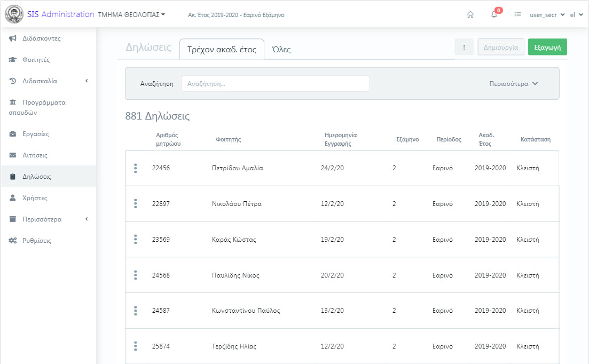Open row actions for student 22456
The width and height of the screenshot is (589, 364).
[136, 168]
